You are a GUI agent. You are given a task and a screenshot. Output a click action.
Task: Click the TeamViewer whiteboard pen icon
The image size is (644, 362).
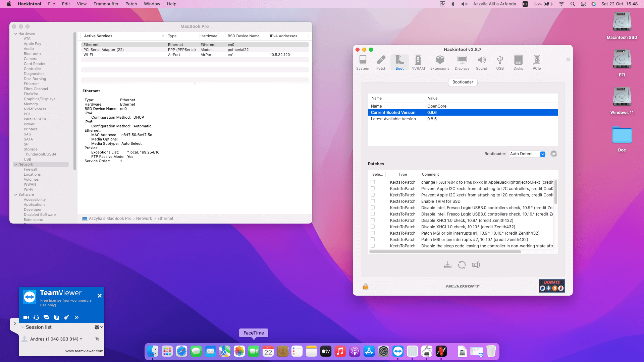(x=66, y=317)
